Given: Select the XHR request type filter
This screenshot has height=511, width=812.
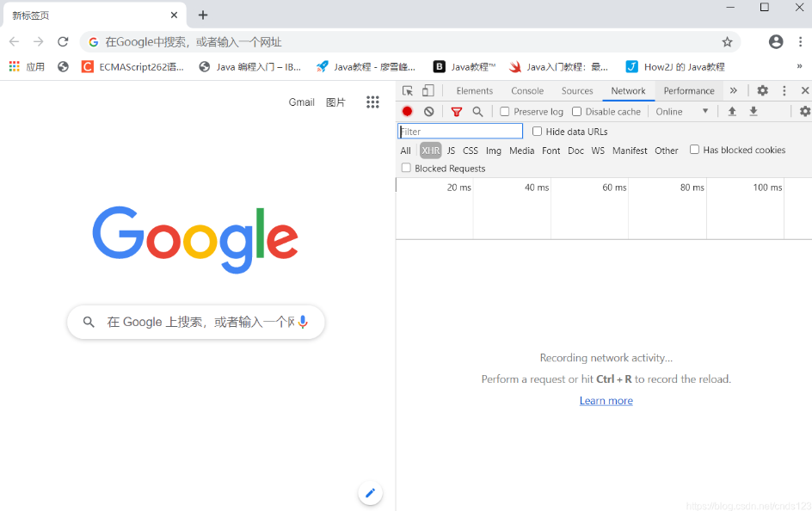Looking at the screenshot, I should point(430,151).
